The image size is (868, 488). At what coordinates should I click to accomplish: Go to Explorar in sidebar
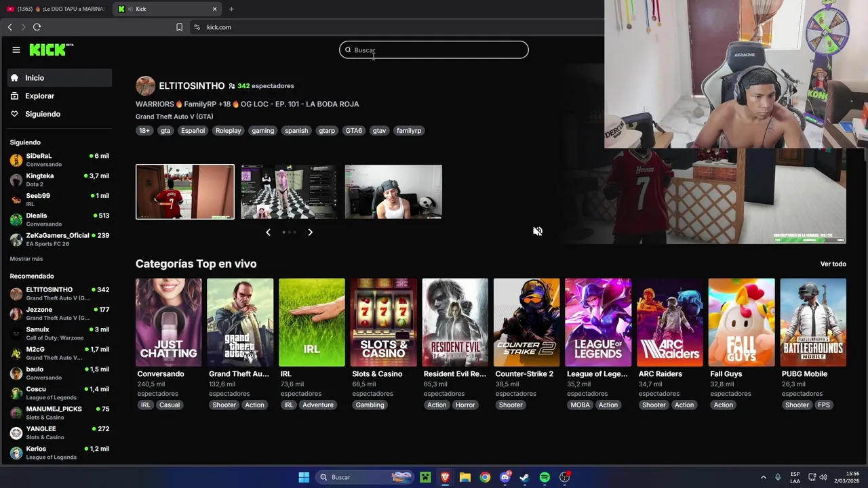[60, 96]
